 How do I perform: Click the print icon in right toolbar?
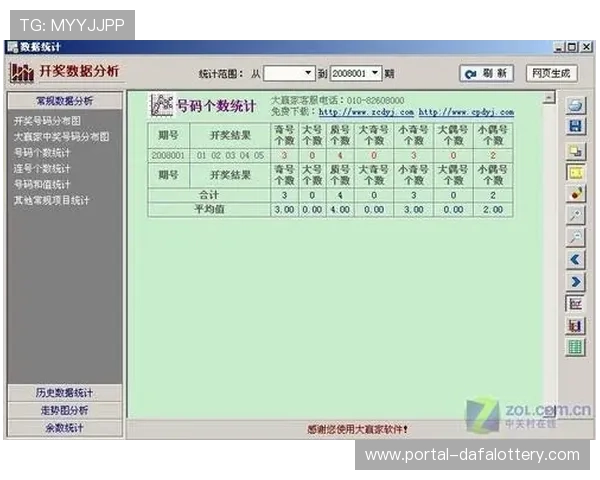pos(576,104)
